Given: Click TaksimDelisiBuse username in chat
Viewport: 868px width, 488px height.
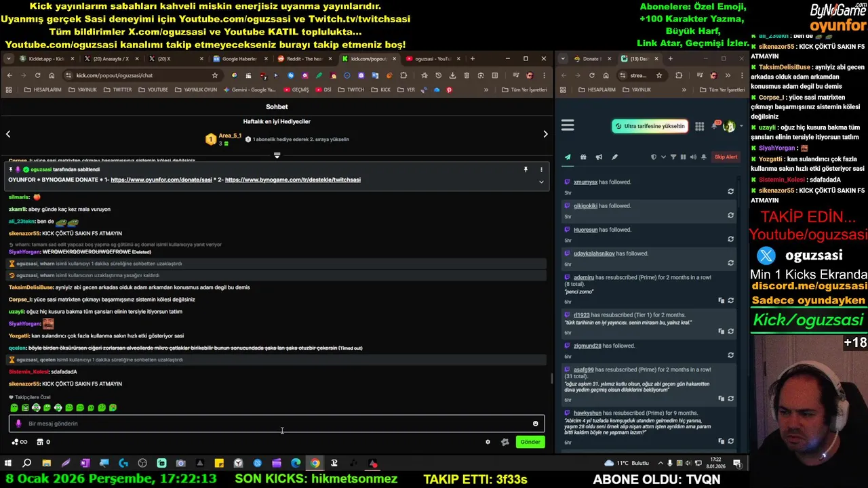Looking at the screenshot, I should (x=31, y=287).
